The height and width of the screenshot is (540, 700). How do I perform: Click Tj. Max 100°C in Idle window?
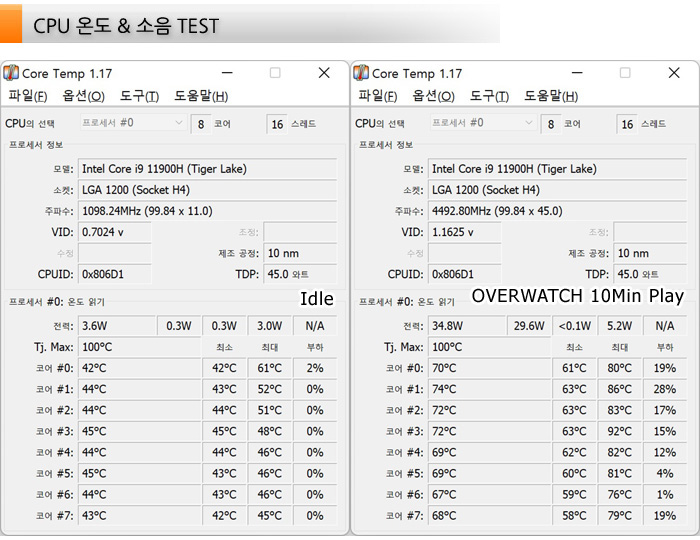pyautogui.click(x=140, y=347)
